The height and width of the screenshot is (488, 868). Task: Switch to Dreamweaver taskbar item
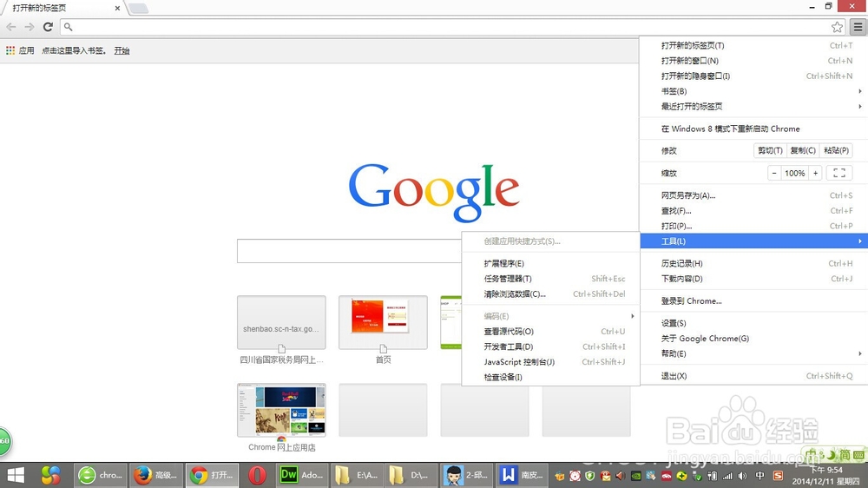tap(302, 475)
